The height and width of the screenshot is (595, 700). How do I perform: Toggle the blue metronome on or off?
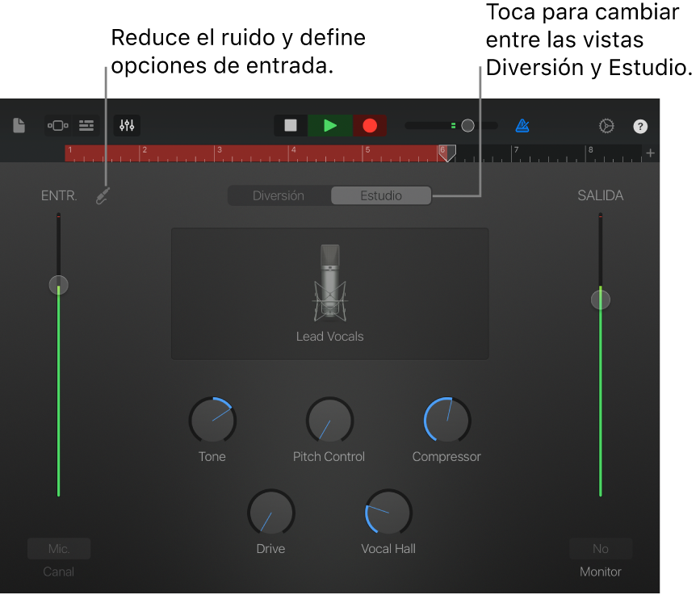click(522, 125)
